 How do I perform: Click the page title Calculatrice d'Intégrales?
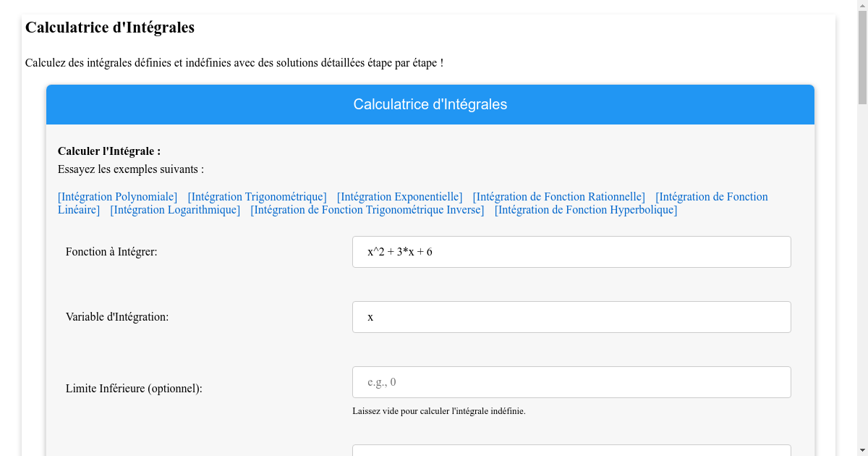(x=109, y=28)
